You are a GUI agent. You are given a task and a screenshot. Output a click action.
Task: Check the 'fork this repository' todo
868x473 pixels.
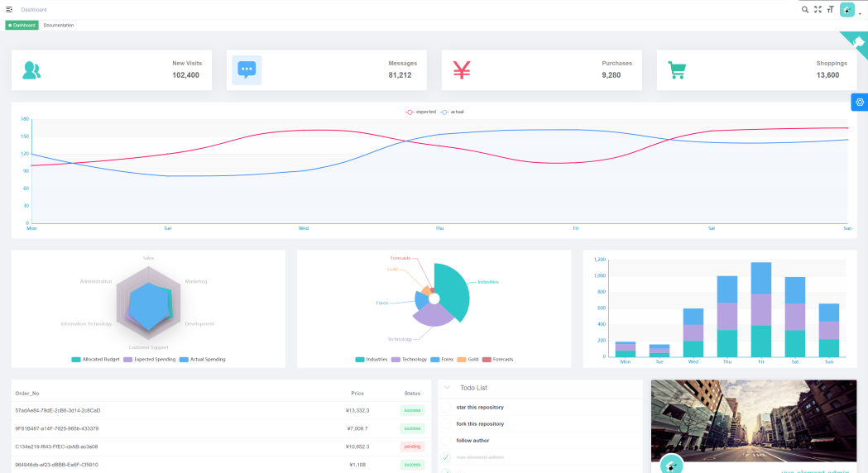pyautogui.click(x=447, y=424)
